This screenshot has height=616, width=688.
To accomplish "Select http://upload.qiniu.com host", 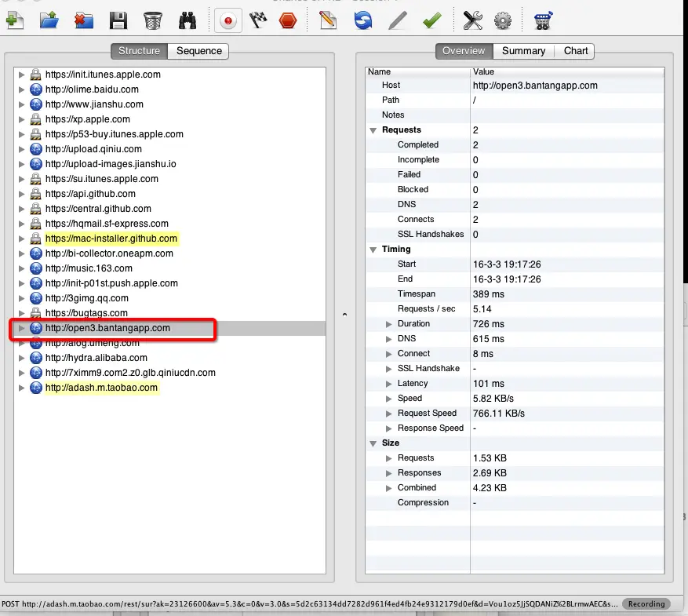I will [x=93, y=149].
